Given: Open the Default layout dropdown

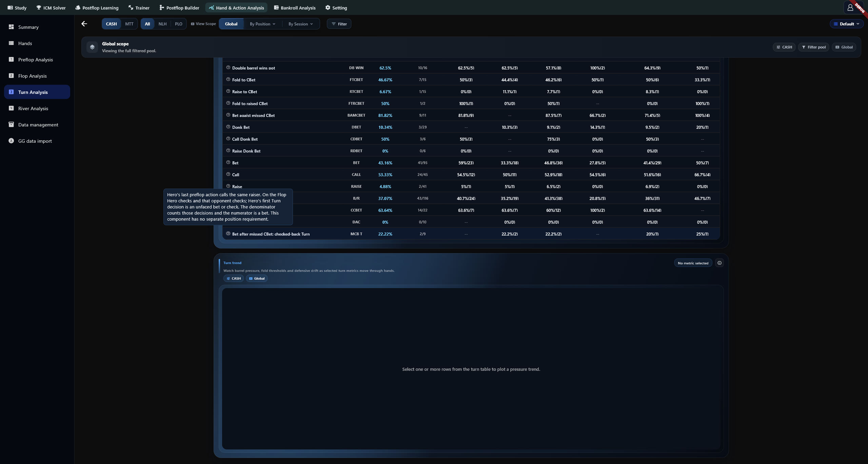Looking at the screenshot, I should pos(846,24).
